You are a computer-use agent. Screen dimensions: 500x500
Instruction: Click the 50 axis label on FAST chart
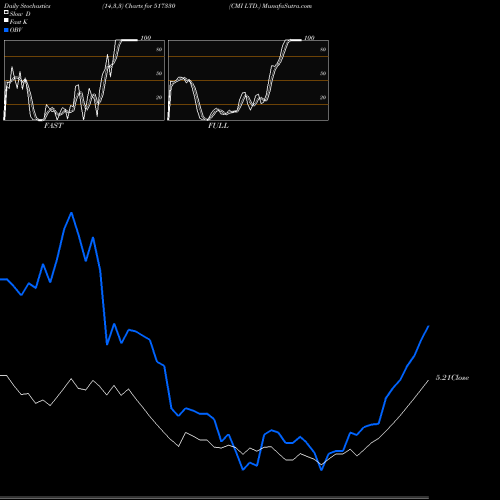point(159,73)
